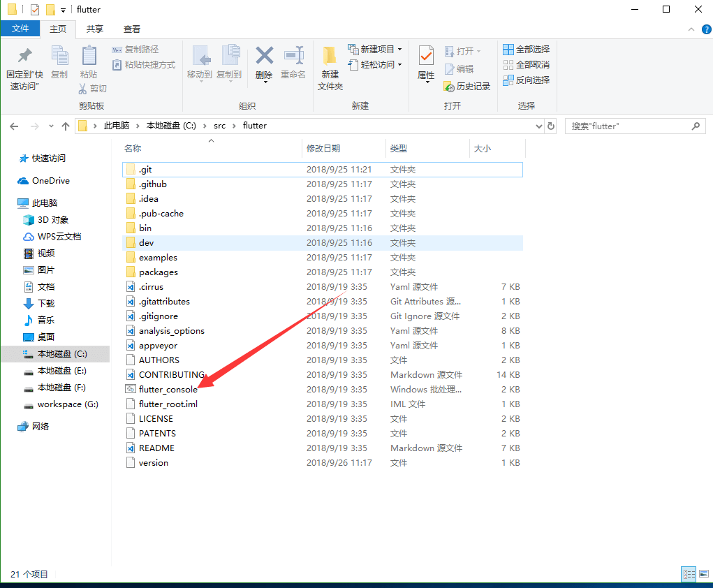
Task: Click the 固定到快速访问 pin icon
Action: pos(24,63)
